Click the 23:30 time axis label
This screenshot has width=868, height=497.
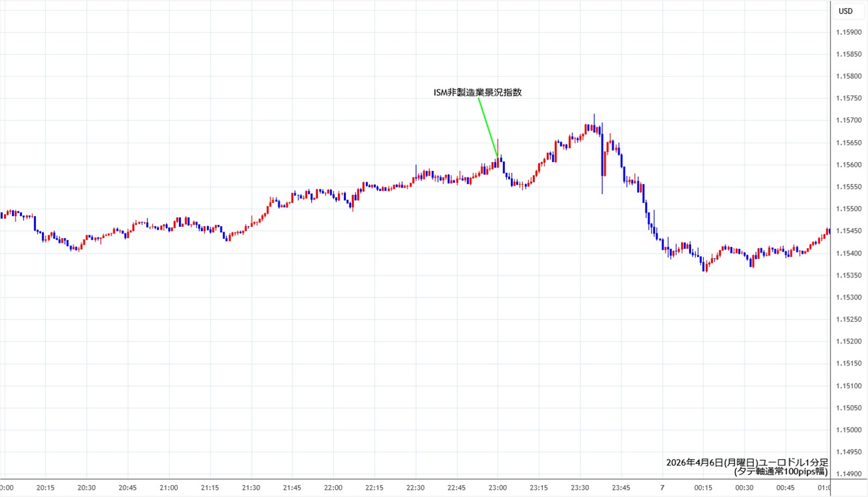(x=580, y=488)
